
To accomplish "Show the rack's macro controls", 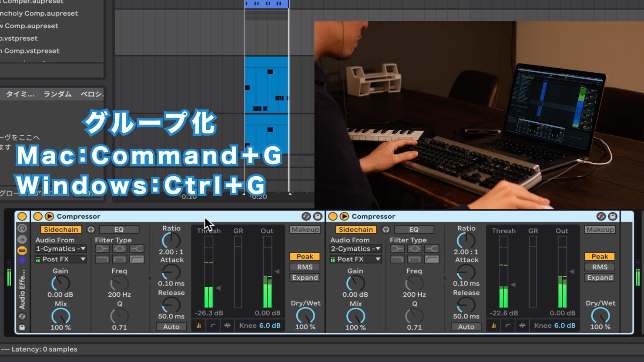I will (22, 228).
